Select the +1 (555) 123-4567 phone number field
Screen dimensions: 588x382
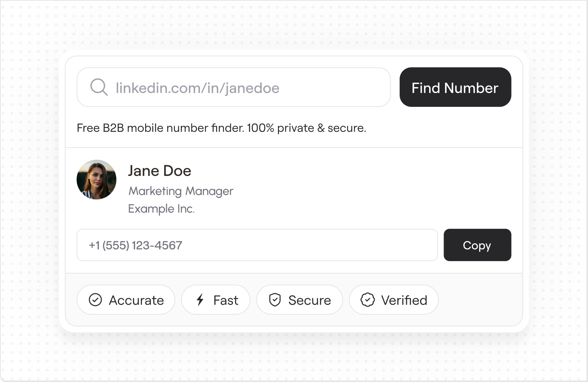tap(257, 245)
